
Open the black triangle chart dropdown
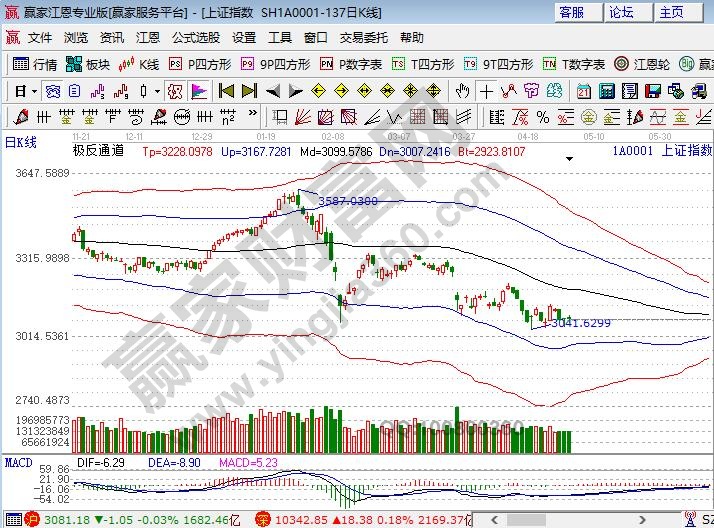pyautogui.click(x=569, y=158)
